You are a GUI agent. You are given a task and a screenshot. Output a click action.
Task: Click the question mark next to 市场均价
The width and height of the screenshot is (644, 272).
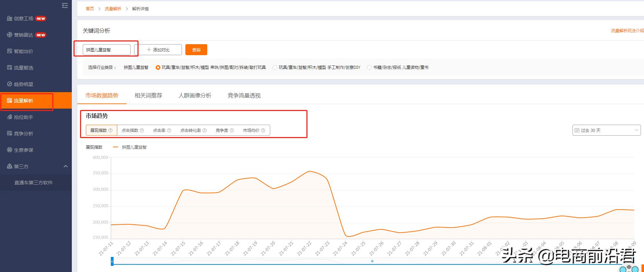263,131
